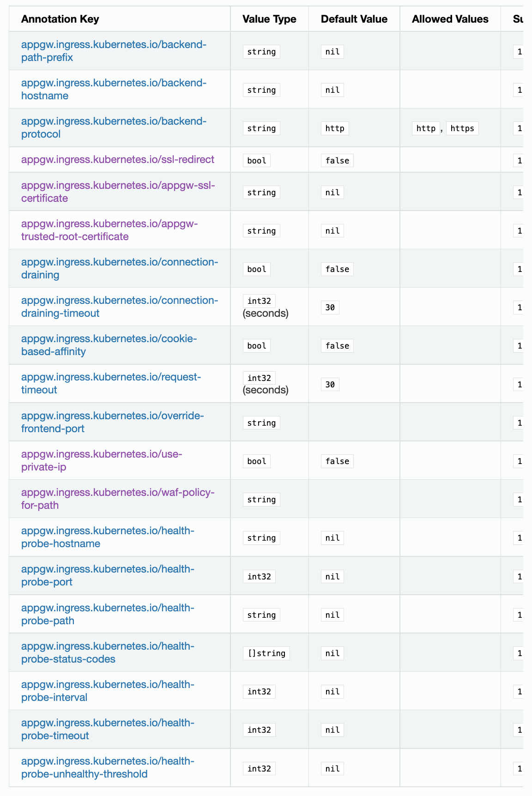Viewport: 532px width, 796px height.
Task: Click 'nil' default in health-probe-status-codes row
Action: [332, 653]
